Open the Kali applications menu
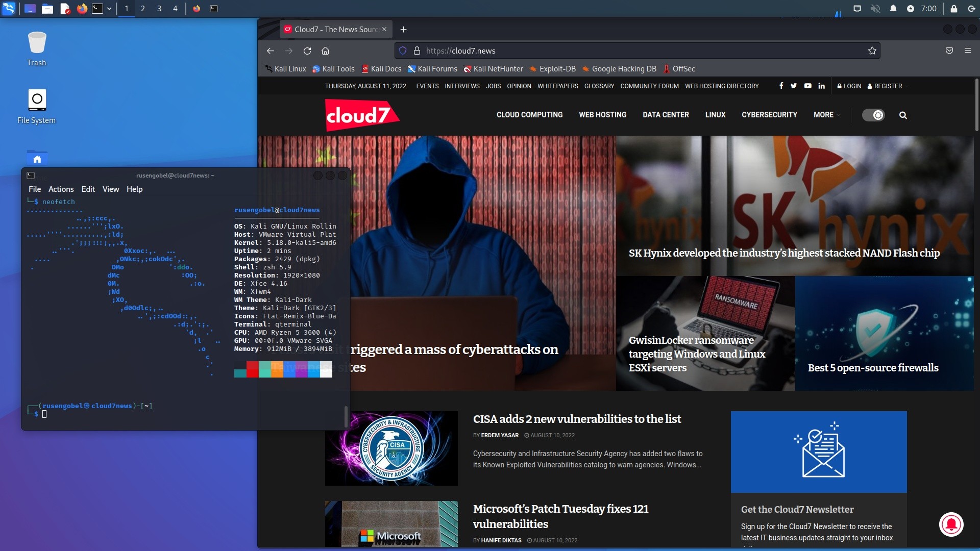 9,9
